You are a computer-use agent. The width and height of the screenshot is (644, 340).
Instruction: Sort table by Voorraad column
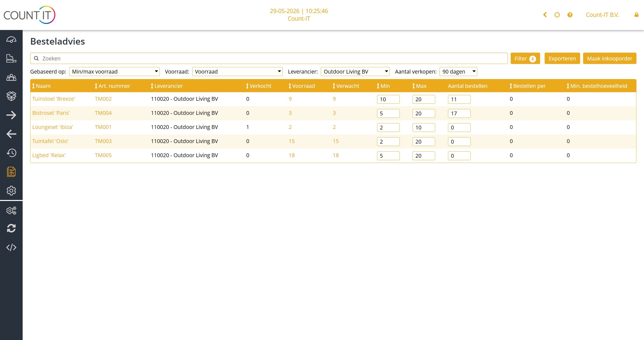pyautogui.click(x=302, y=86)
